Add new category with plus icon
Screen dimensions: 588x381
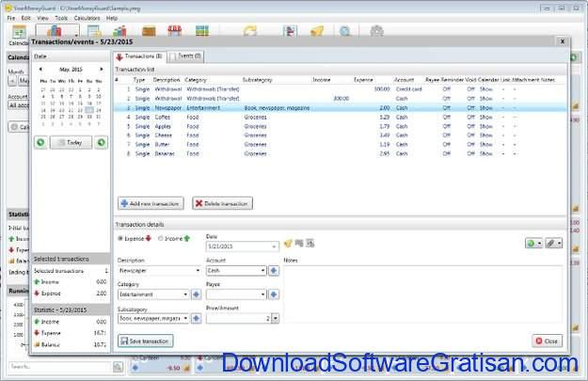pos(196,294)
